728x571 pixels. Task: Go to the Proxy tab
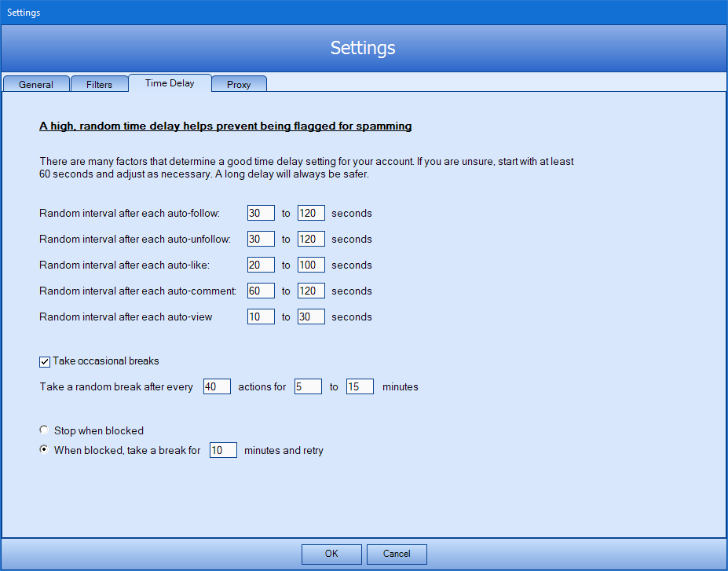pyautogui.click(x=239, y=84)
